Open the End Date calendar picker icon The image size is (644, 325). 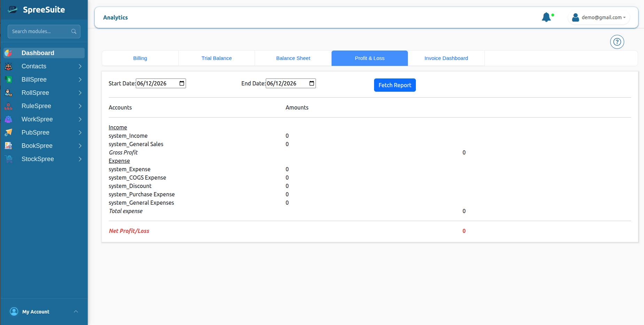pyautogui.click(x=312, y=83)
